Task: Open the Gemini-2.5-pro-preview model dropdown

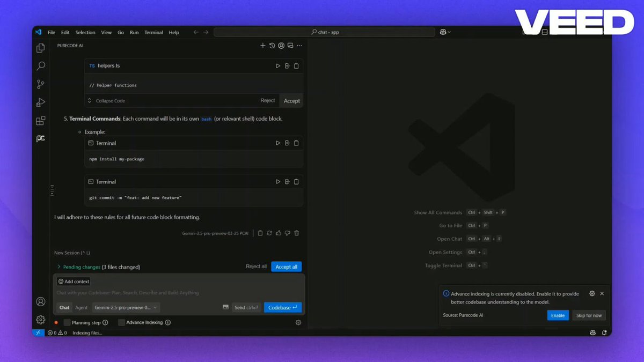Action: tap(126, 307)
